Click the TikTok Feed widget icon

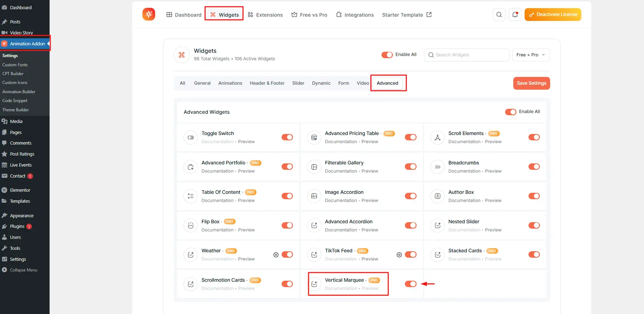click(314, 255)
